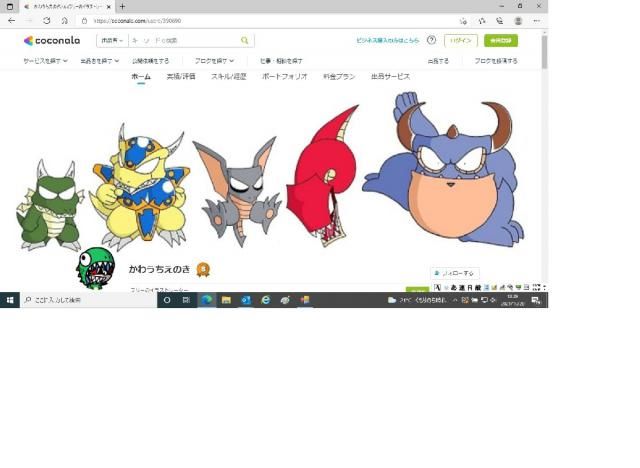Click the coconala keyword search field
This screenshot has width=640, height=468.
pos(184,40)
